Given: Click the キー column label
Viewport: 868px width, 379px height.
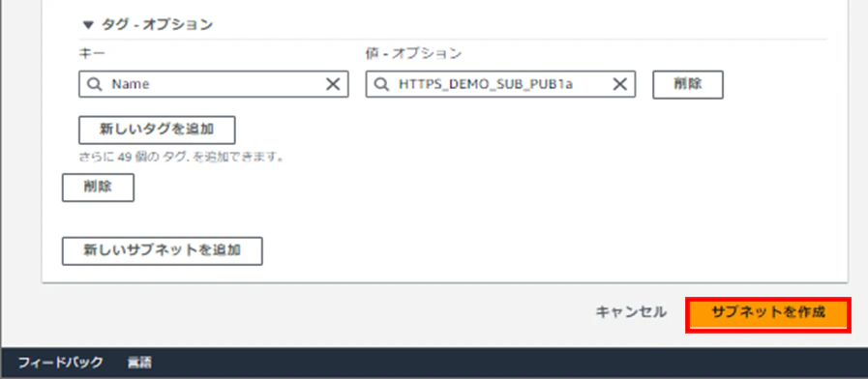Looking at the screenshot, I should tap(92, 54).
